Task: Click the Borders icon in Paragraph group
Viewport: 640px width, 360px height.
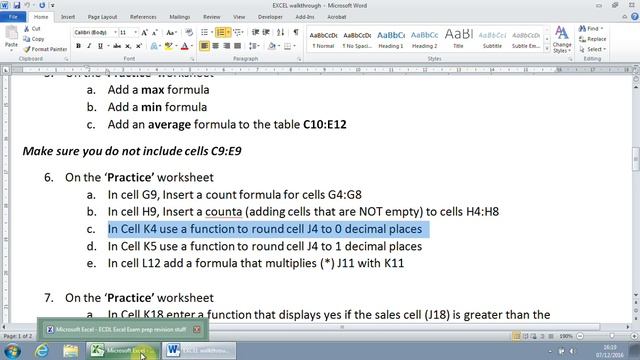Action: click(287, 46)
